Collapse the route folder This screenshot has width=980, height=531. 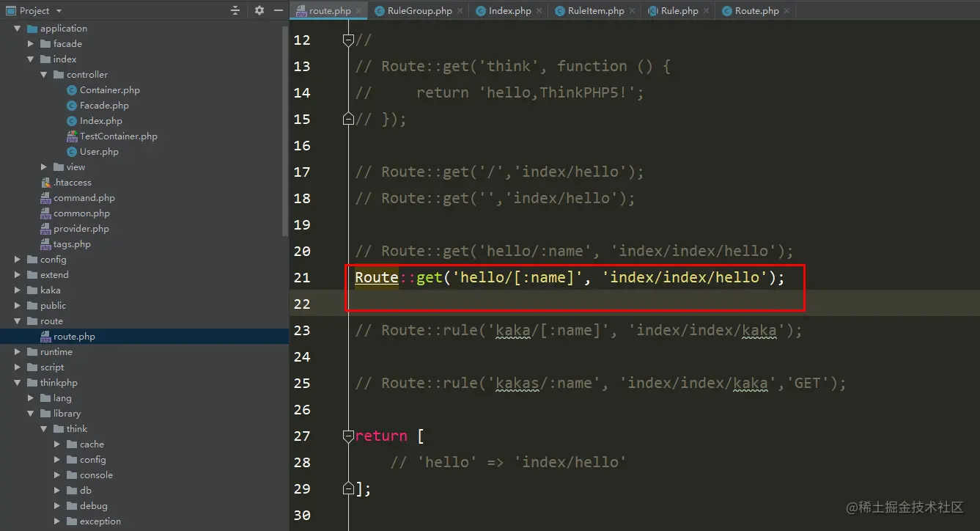point(18,321)
